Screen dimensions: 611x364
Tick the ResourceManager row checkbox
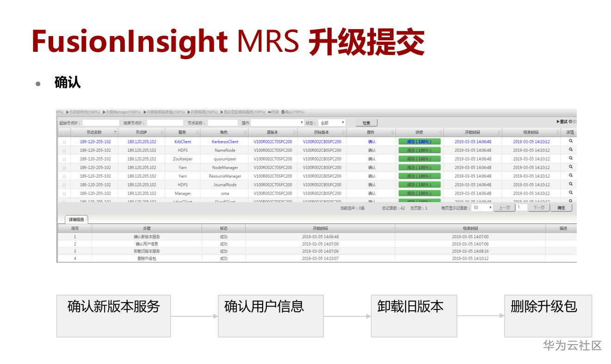click(64, 176)
